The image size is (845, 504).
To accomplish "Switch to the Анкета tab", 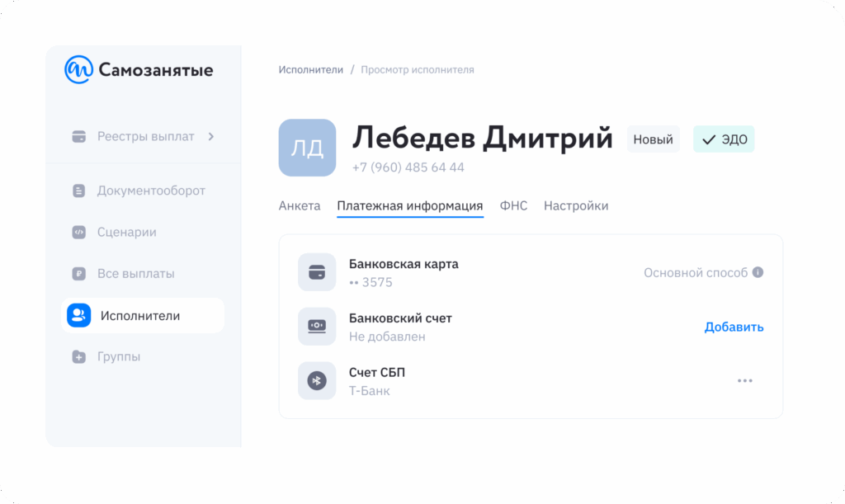I will (300, 206).
